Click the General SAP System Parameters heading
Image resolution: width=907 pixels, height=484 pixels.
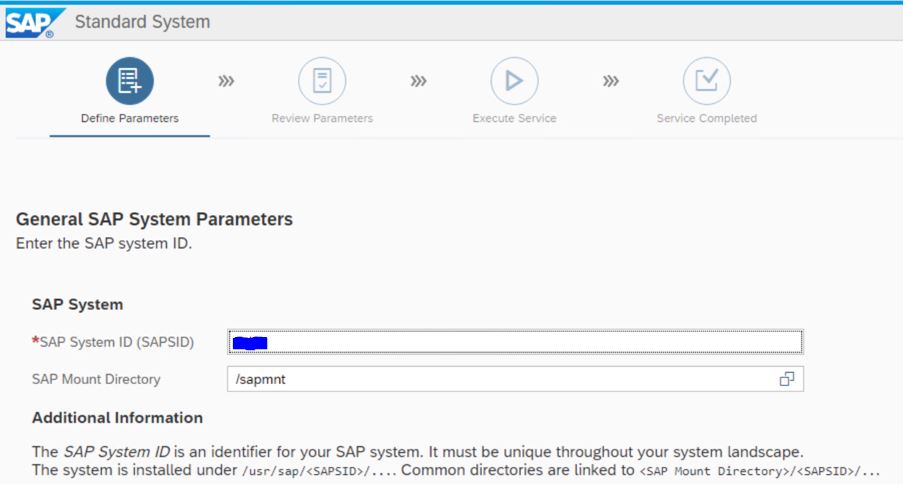click(154, 219)
